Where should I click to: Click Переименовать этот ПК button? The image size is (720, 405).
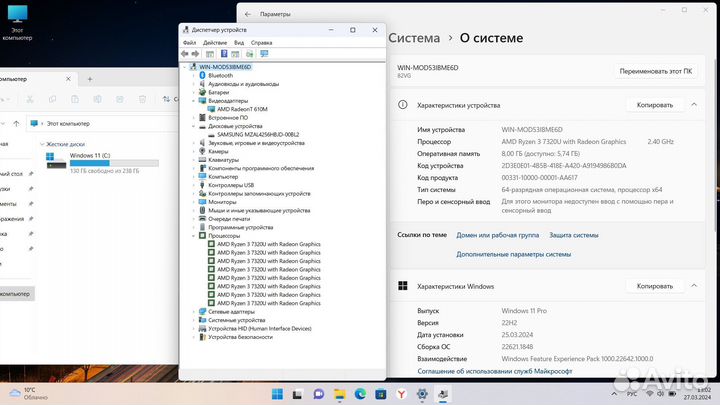(655, 71)
